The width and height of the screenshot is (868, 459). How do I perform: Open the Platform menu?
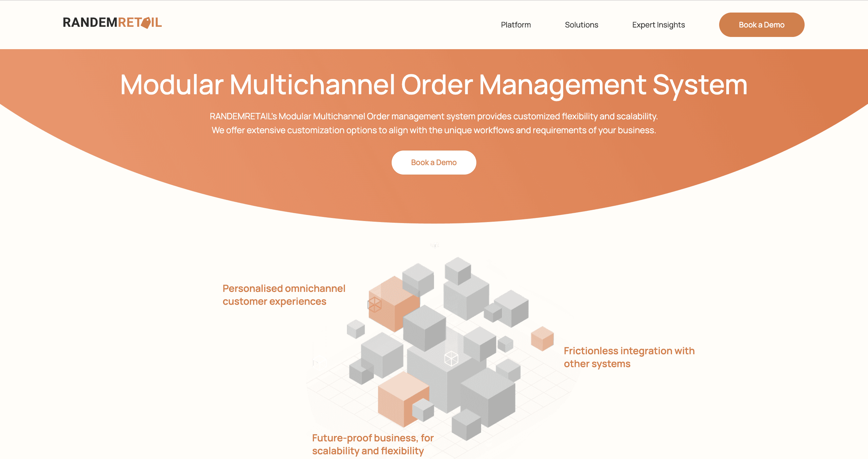point(516,25)
